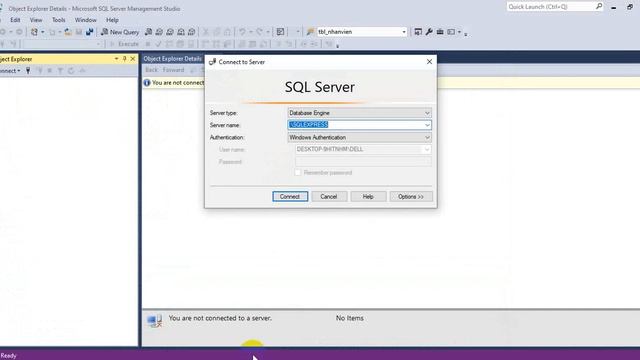This screenshot has width=640, height=360.
Task: Focus the Quick Launch search box
Action: click(550, 7)
